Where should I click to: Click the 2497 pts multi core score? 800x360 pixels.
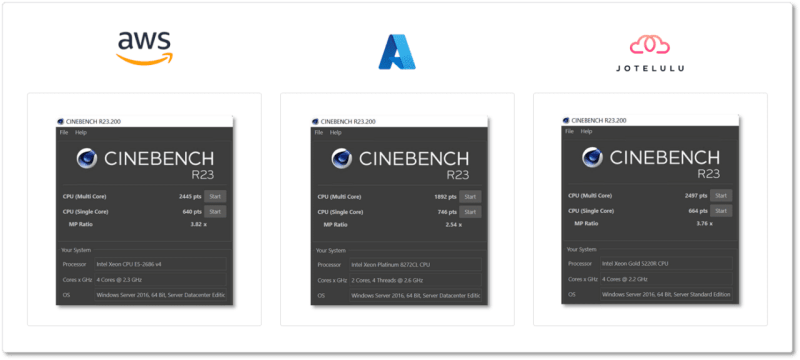coord(696,195)
